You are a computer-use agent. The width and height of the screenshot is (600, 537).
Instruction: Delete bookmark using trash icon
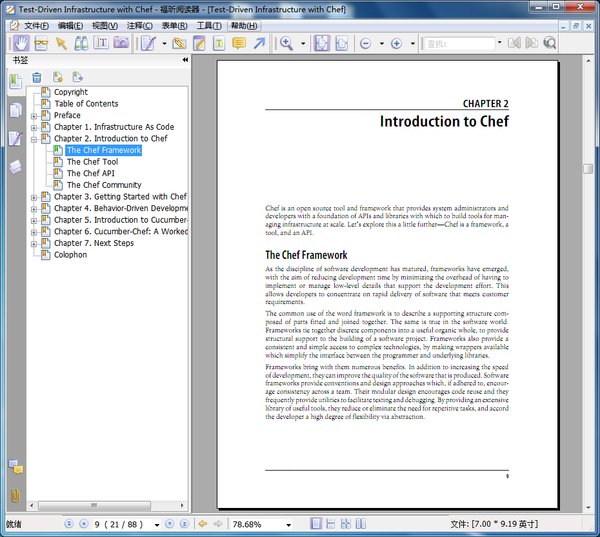coord(37,77)
